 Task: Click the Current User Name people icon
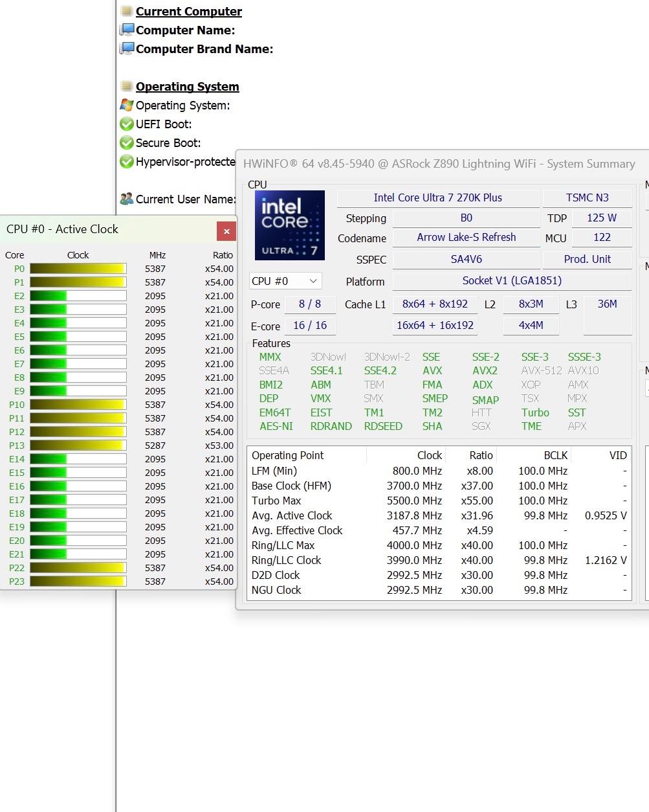click(x=127, y=199)
